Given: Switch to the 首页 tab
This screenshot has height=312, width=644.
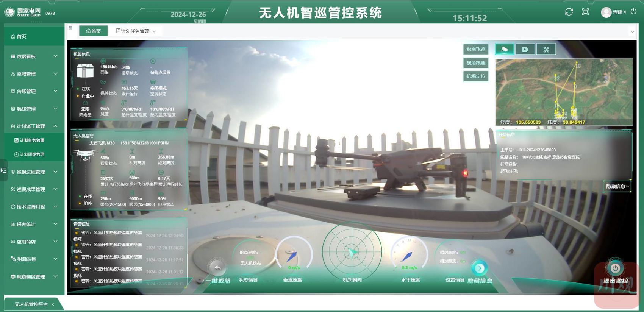Looking at the screenshot, I should click(93, 31).
